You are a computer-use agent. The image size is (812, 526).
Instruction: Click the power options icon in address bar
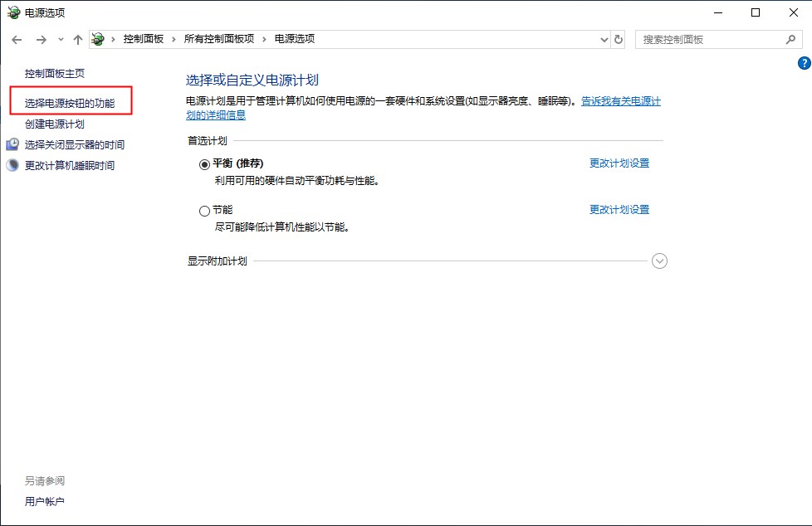(99, 39)
